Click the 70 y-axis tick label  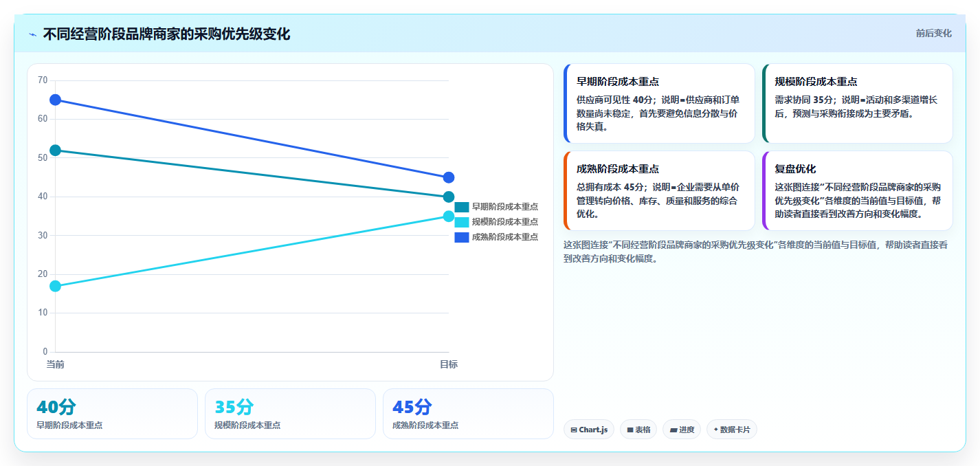click(x=43, y=80)
